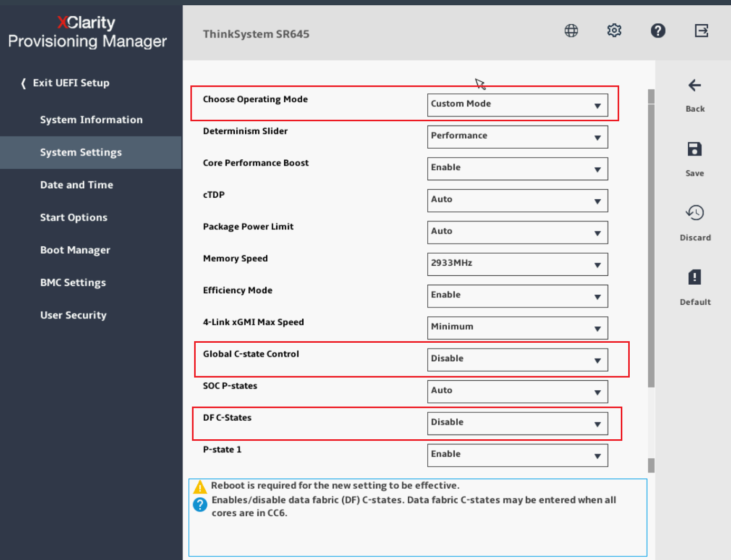Viewport: 731px width, 560px height.
Task: Click the blue question mark info icon
Action: [x=200, y=505]
